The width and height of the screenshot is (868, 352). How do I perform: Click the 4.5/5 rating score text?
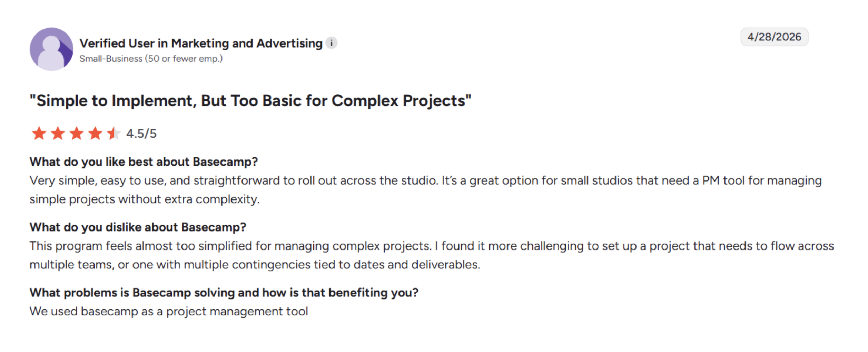(141, 134)
